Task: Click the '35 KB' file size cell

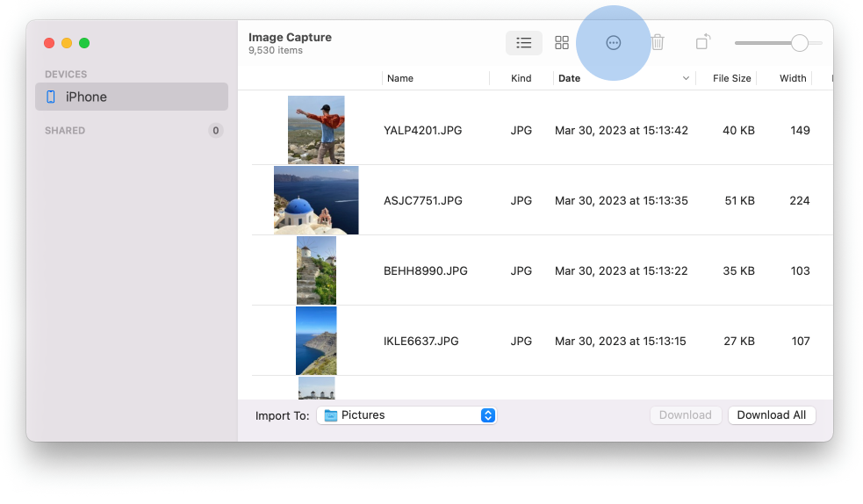Action: click(x=738, y=271)
